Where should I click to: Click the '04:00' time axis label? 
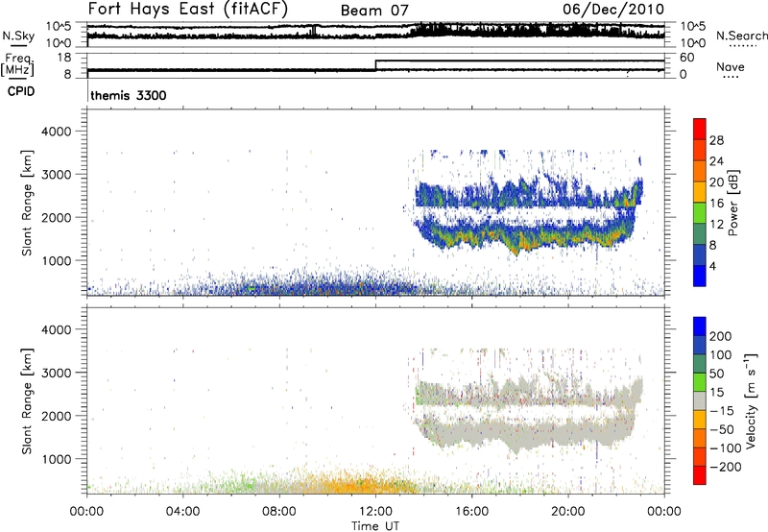[x=182, y=512]
